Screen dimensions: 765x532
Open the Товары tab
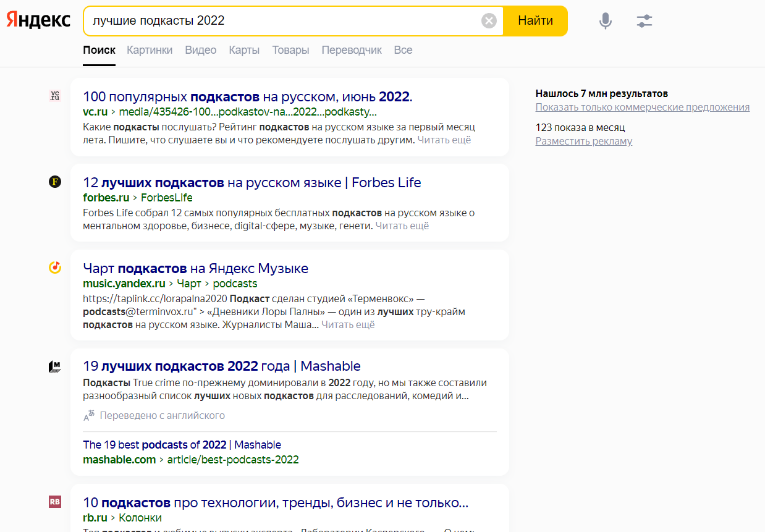pos(290,50)
